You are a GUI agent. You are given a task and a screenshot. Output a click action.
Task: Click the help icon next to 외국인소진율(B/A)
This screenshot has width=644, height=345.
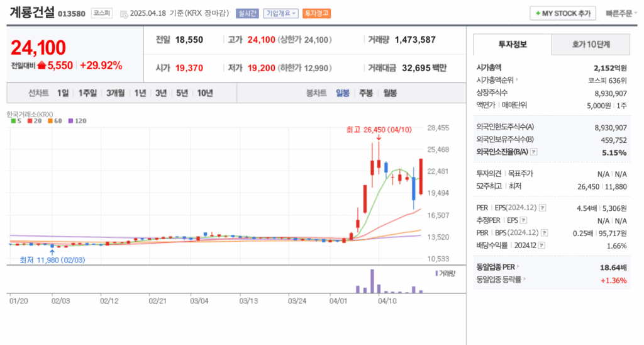point(534,152)
